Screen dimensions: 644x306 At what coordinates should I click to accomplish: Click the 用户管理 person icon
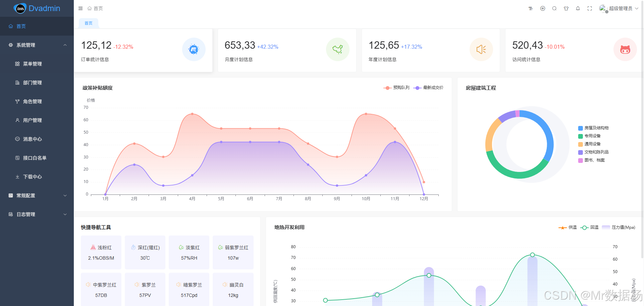(x=17, y=120)
